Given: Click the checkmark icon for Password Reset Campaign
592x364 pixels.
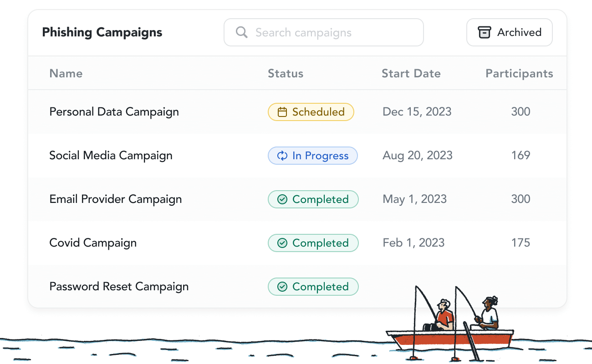Looking at the screenshot, I should click(x=282, y=287).
